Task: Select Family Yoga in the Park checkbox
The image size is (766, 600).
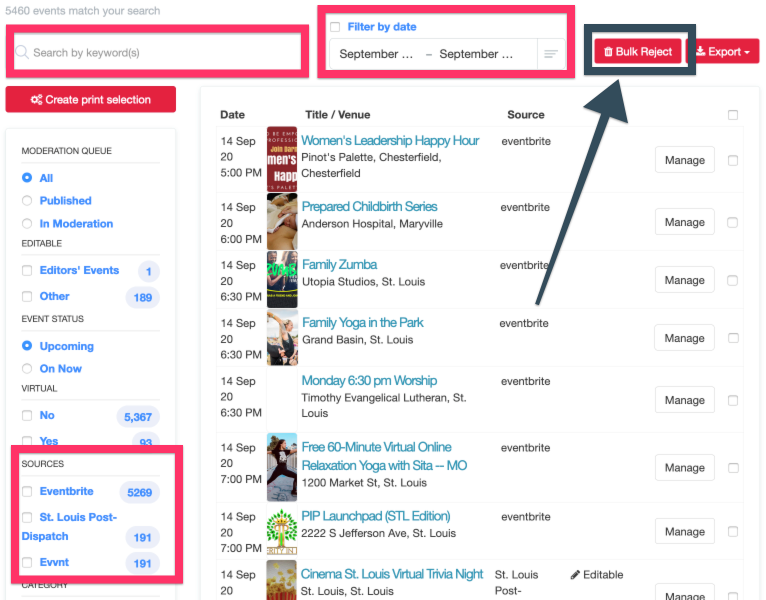Action: pyautogui.click(x=733, y=338)
